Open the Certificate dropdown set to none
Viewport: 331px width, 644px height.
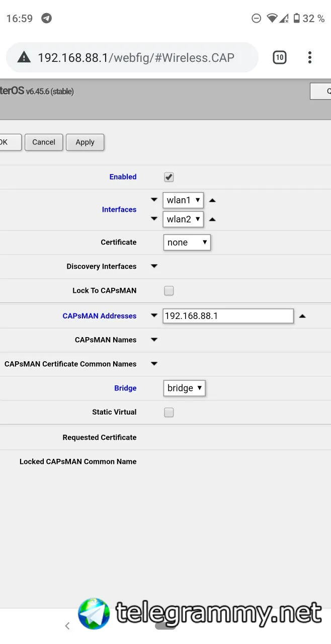click(x=187, y=243)
